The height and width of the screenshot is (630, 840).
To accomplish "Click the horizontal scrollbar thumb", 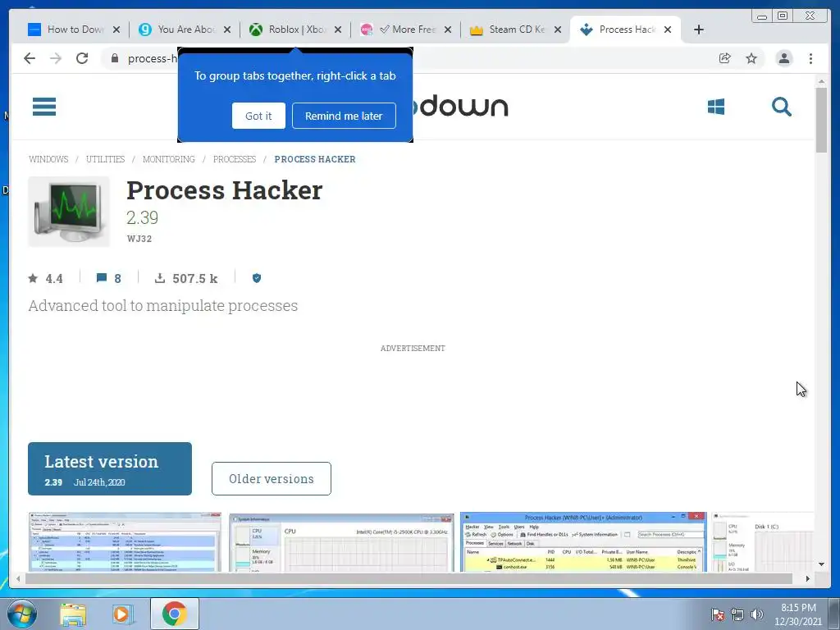I will coord(409,578).
